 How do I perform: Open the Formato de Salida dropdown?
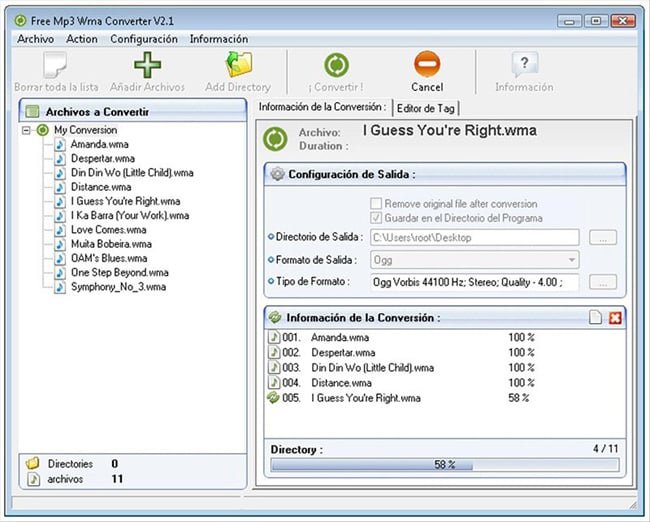(571, 260)
